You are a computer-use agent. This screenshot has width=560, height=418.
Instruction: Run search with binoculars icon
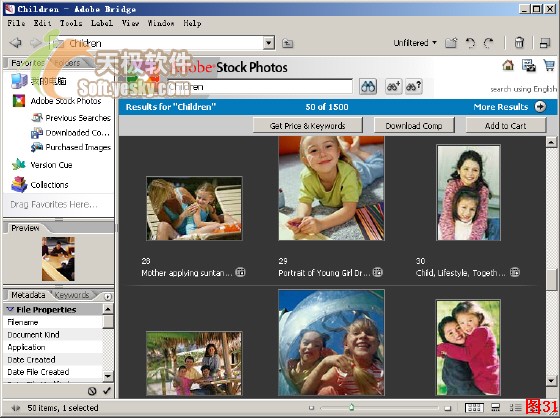368,86
